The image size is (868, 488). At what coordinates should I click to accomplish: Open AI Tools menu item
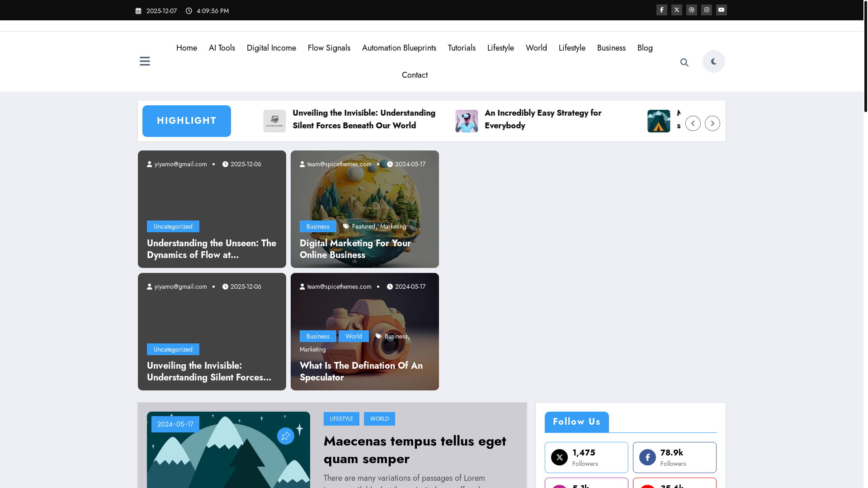[x=222, y=48]
